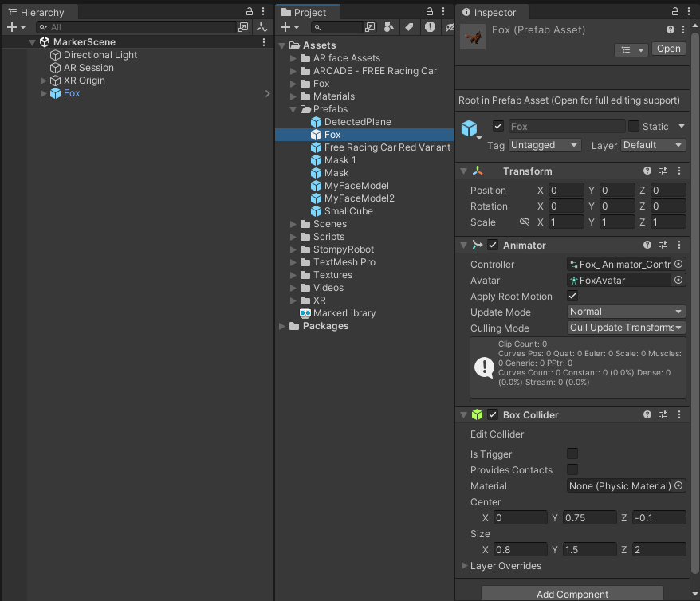Open the Fox prefab using its row arrow
The image size is (700, 601).
click(267, 93)
